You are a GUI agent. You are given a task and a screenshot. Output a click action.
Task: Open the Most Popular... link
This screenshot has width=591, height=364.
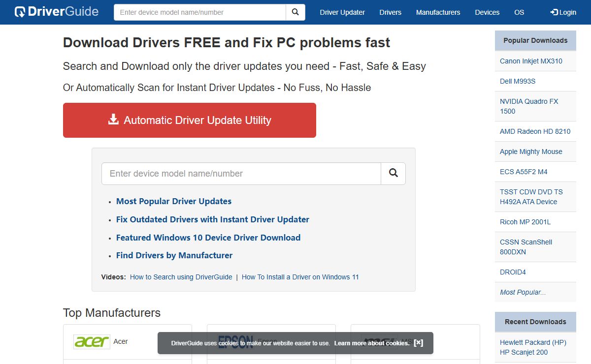coord(523,292)
